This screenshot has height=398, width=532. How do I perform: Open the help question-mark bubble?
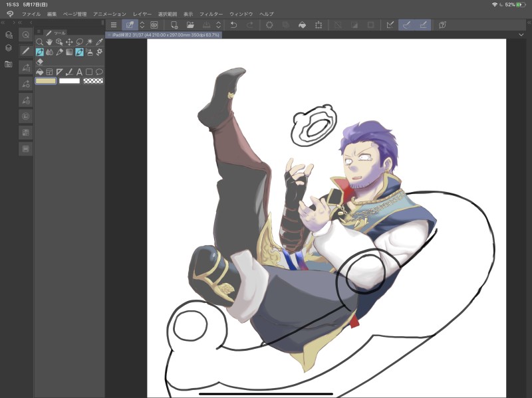pyautogui.click(x=442, y=25)
